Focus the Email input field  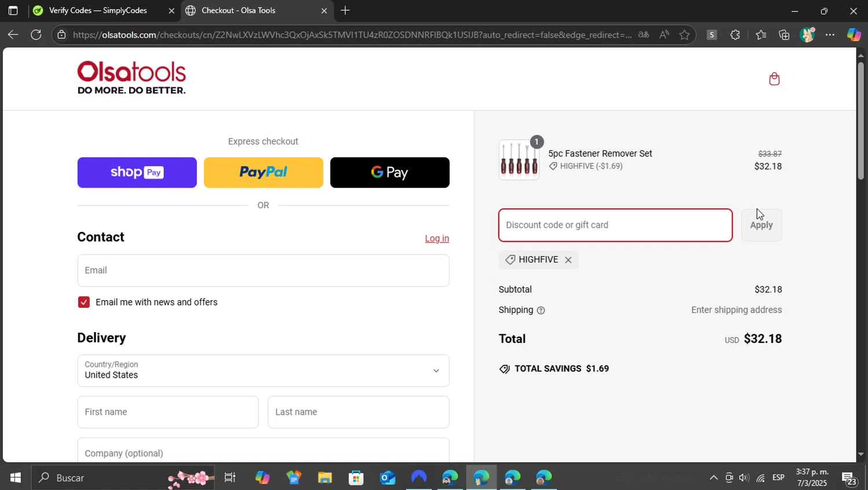point(263,270)
